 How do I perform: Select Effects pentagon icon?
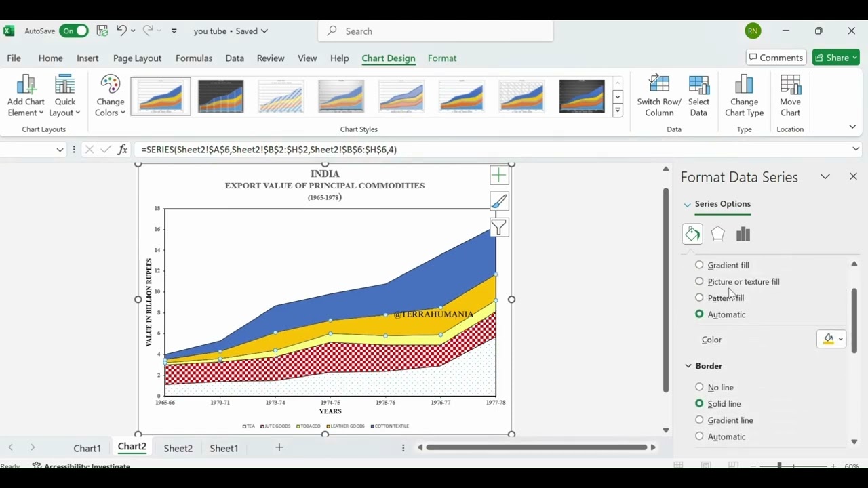coord(718,234)
